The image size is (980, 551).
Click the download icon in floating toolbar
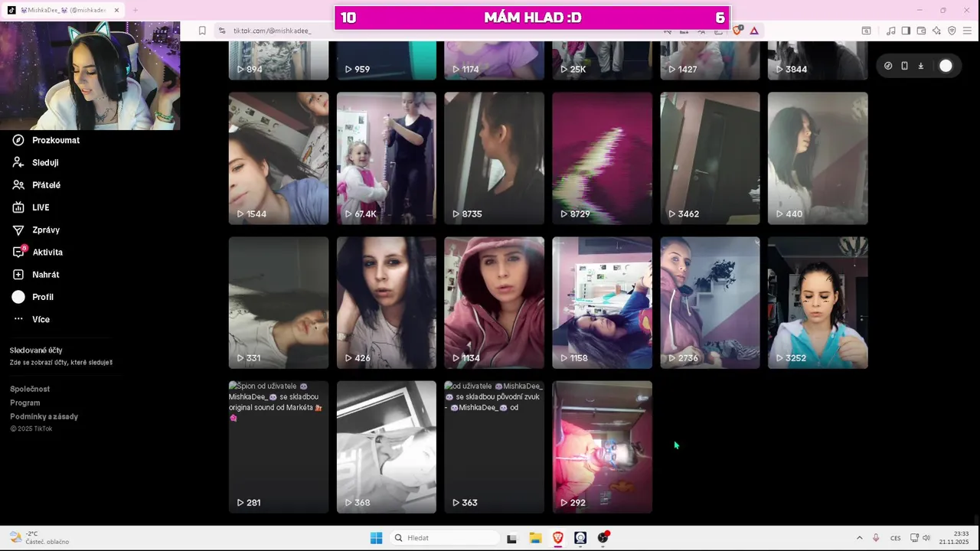[920, 66]
